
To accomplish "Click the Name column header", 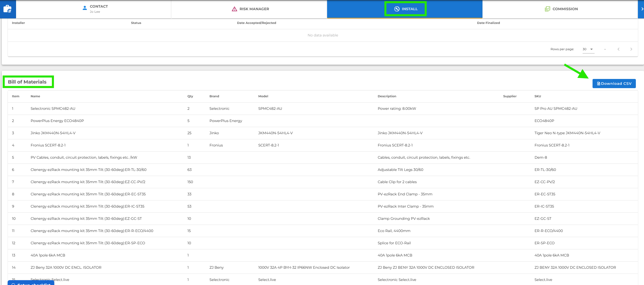I will coord(35,96).
